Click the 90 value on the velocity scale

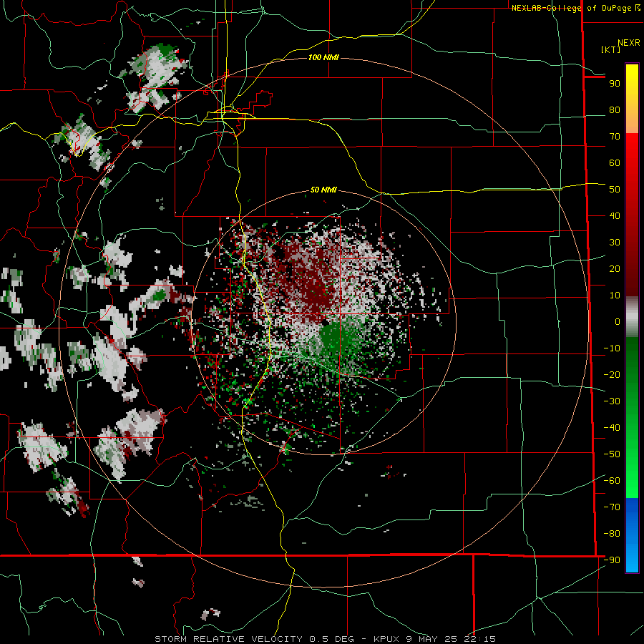615,84
